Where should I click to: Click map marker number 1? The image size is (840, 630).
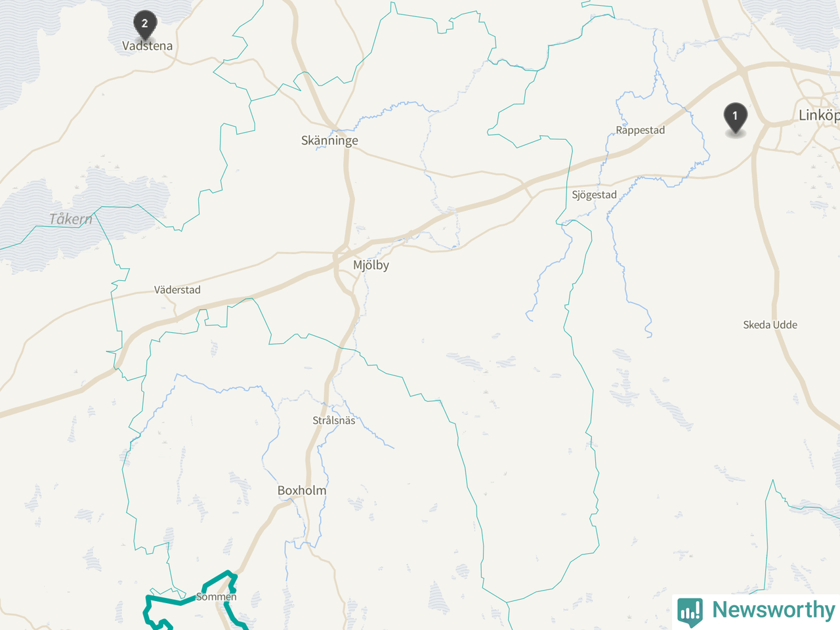735,118
